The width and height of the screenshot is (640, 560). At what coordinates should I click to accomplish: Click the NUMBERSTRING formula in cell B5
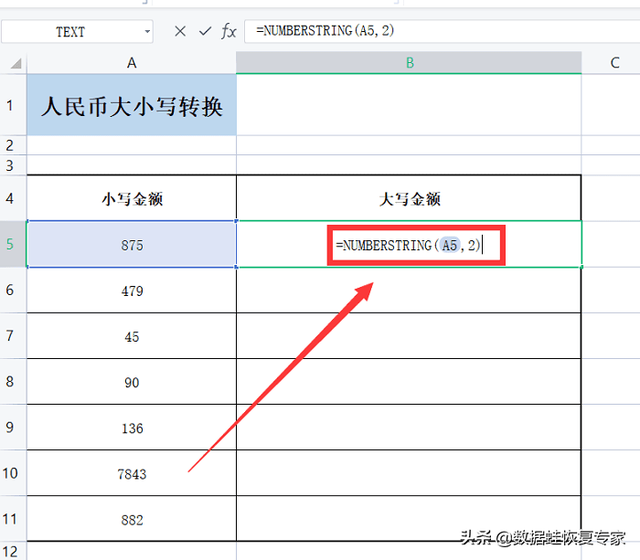pyautogui.click(x=408, y=245)
